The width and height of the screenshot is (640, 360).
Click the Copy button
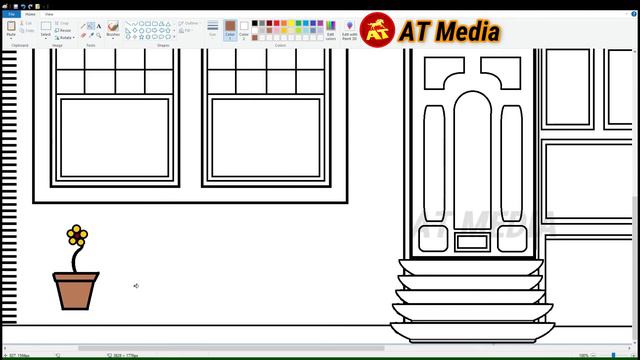[27, 31]
